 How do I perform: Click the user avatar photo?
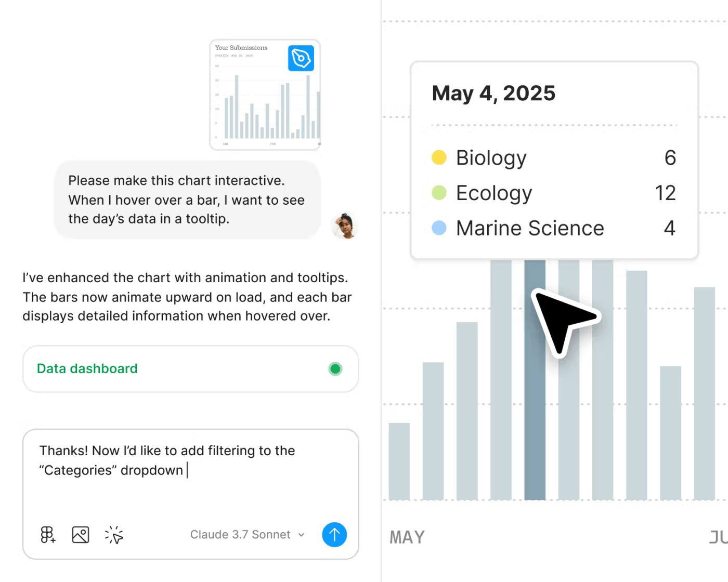344,226
